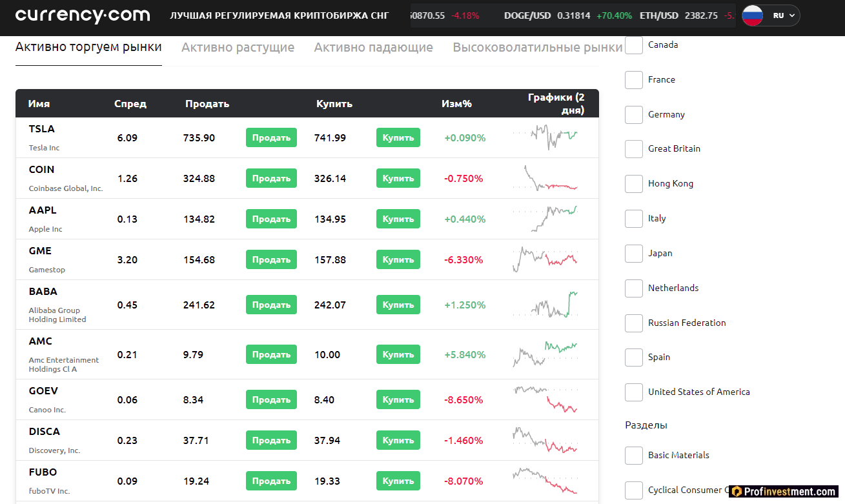This screenshot has width=845, height=504.
Task: Click the COIN ticker name
Action: coord(42,169)
